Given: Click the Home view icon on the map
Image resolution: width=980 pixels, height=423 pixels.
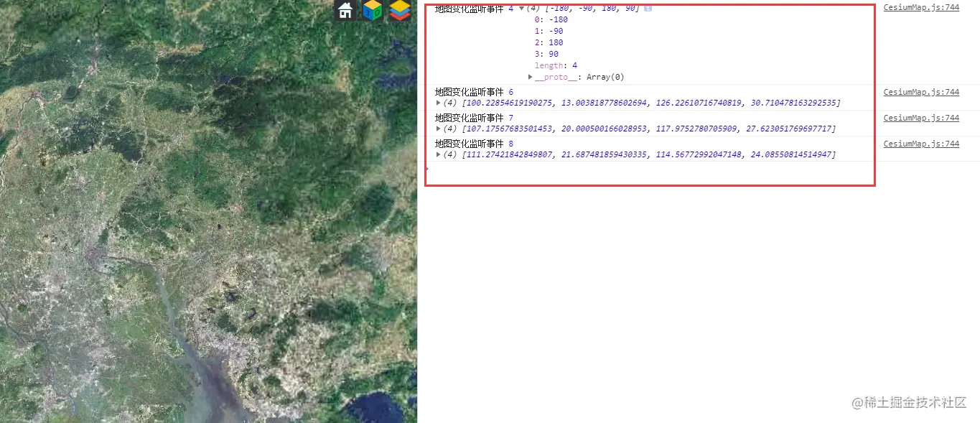Looking at the screenshot, I should (346, 10).
